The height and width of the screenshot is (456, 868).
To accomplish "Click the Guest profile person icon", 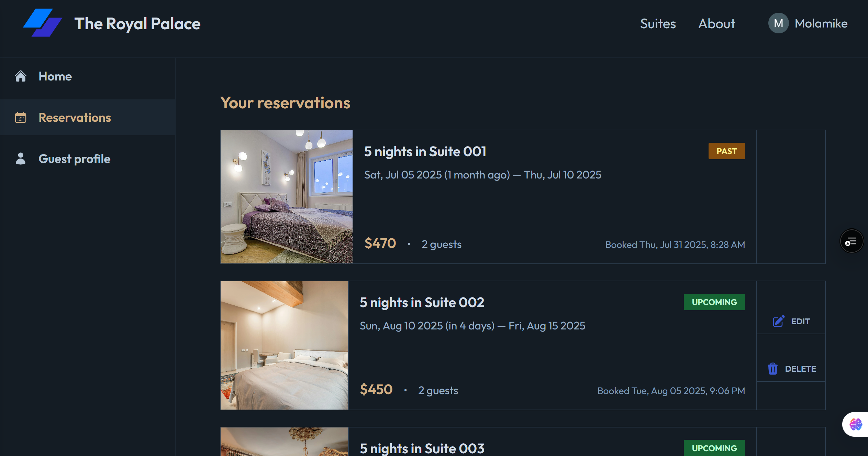I will pyautogui.click(x=21, y=159).
